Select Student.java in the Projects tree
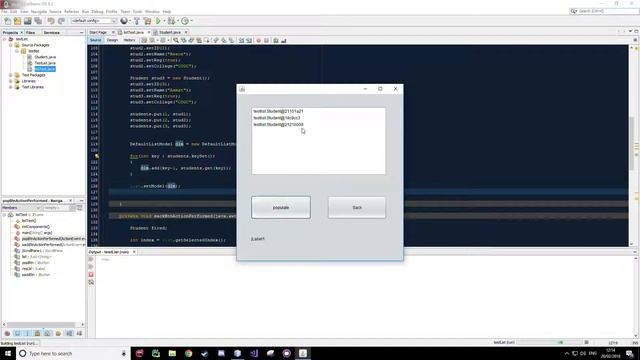Viewport: 640px width, 360px height. (x=45, y=57)
